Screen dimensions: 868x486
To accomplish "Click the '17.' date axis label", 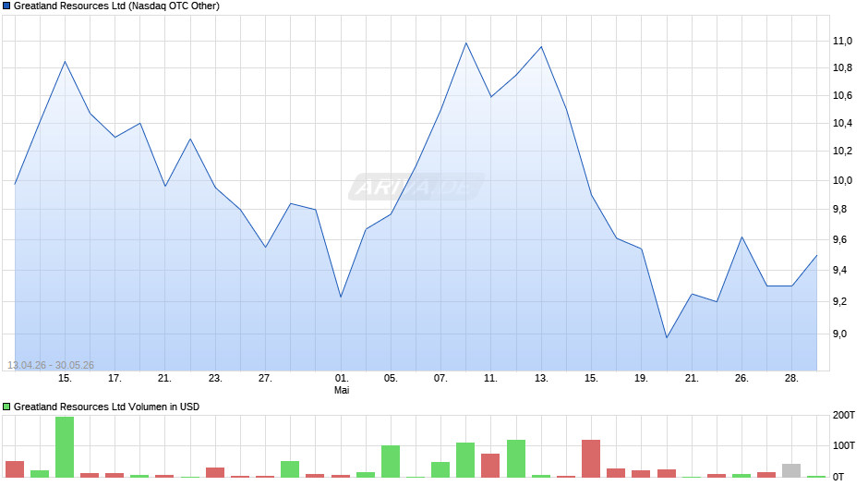I will tap(115, 379).
